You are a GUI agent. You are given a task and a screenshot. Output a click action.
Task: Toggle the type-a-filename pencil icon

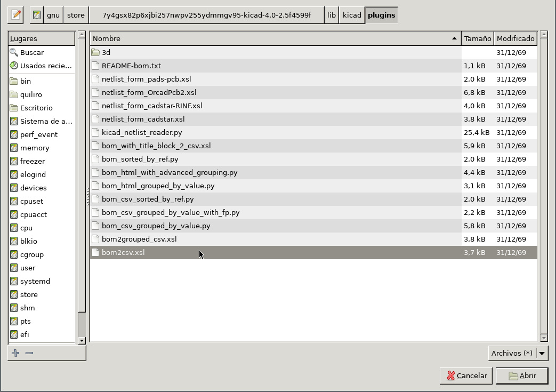pyautogui.click(x=15, y=15)
